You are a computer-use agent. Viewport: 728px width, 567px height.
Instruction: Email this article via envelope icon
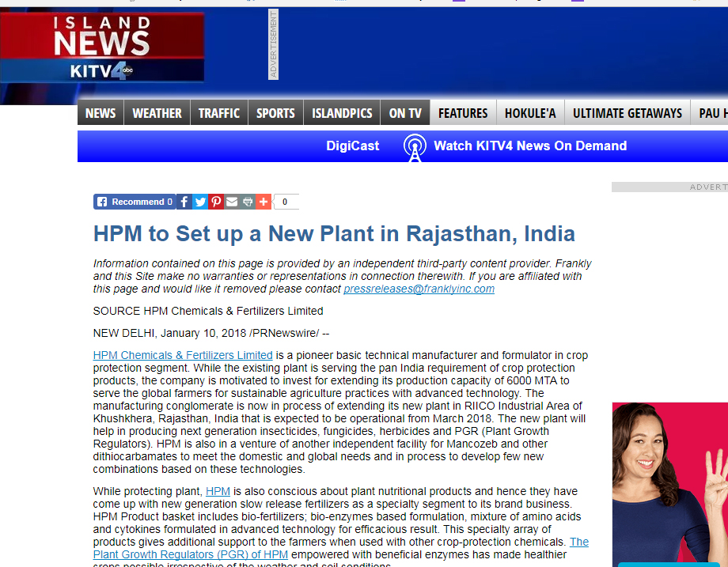tap(232, 202)
